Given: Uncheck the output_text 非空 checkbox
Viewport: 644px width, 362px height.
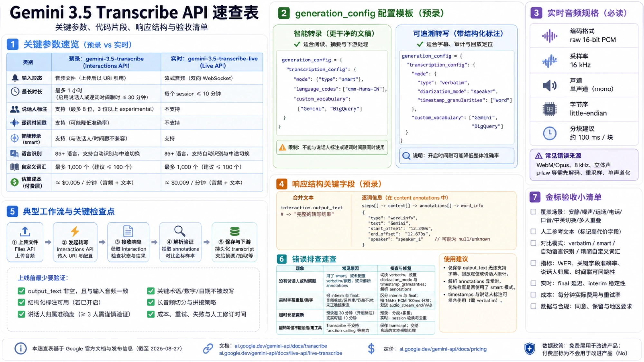Looking at the screenshot, I should click(22, 291).
